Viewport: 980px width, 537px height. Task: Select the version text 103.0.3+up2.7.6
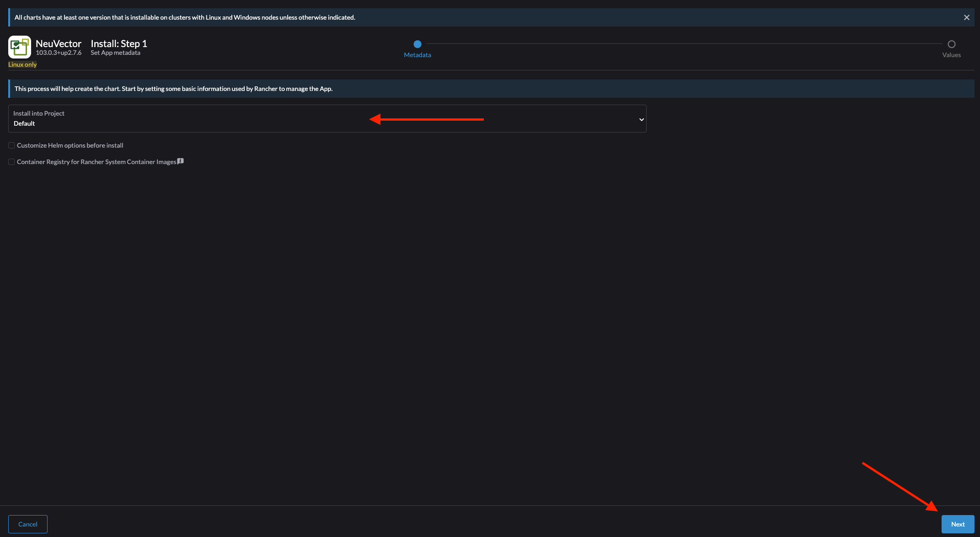click(x=59, y=53)
